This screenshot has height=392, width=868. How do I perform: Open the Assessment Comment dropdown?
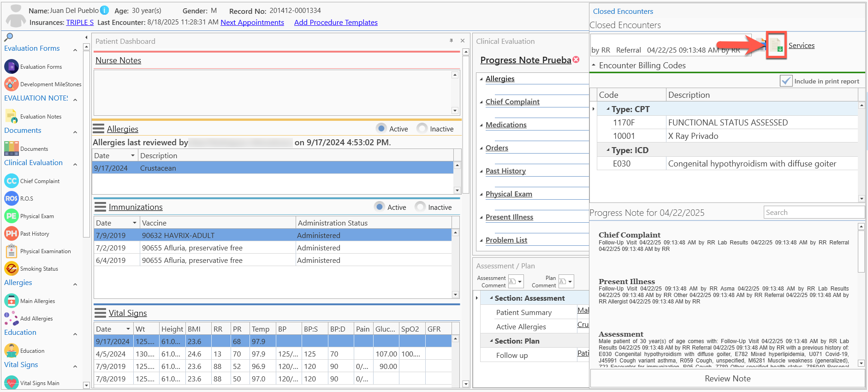pyautogui.click(x=516, y=281)
